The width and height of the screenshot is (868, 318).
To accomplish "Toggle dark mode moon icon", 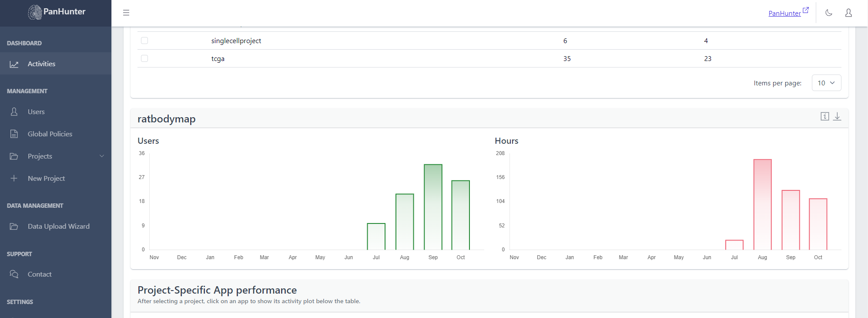I will coord(829,13).
